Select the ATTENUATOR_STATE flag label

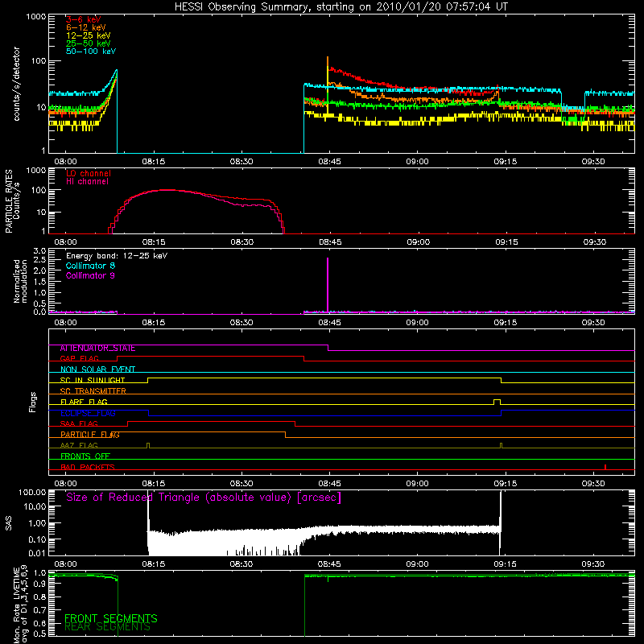click(97, 349)
